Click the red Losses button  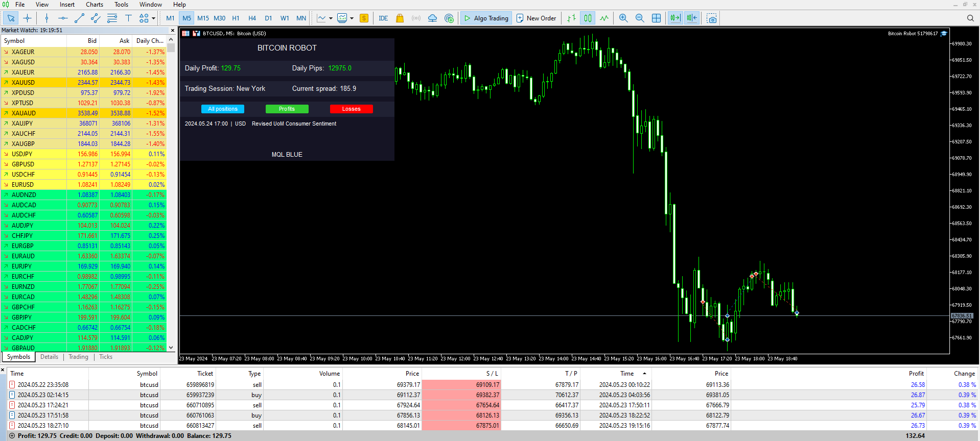351,109
